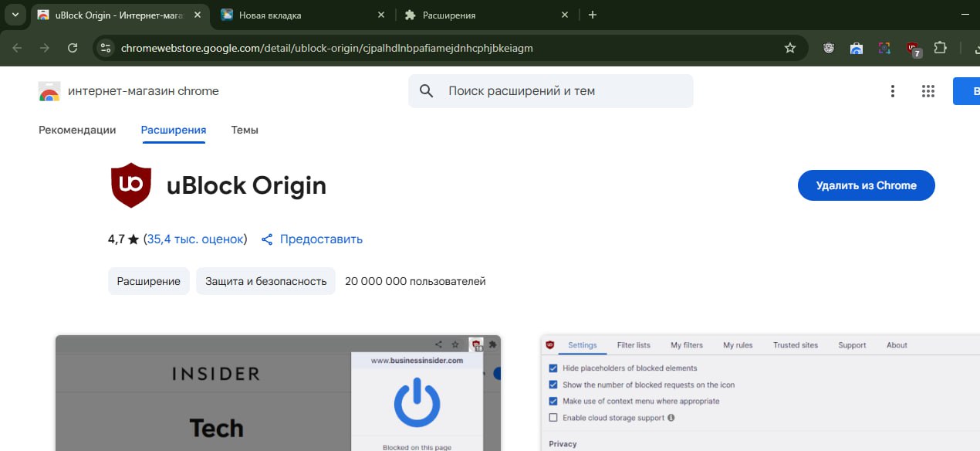The image size is (980, 451).
Task: Open the Google apps grid
Action: [x=928, y=91]
